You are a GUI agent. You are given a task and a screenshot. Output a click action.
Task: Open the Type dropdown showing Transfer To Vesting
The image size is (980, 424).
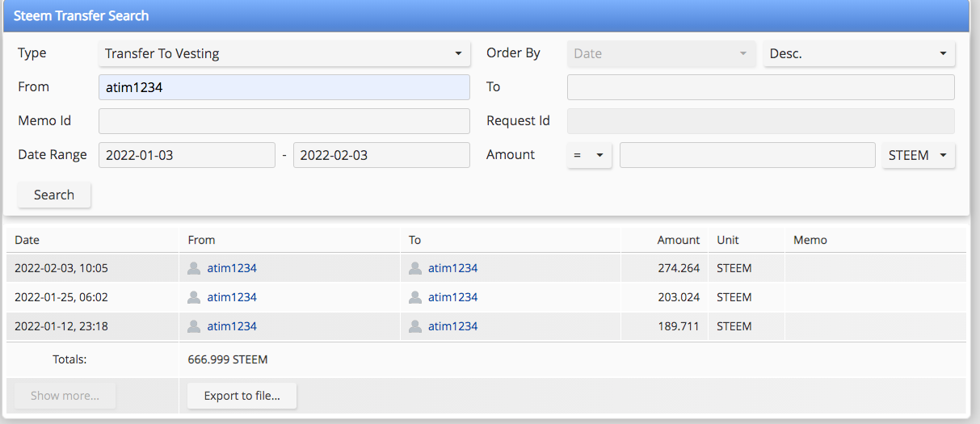pos(284,54)
